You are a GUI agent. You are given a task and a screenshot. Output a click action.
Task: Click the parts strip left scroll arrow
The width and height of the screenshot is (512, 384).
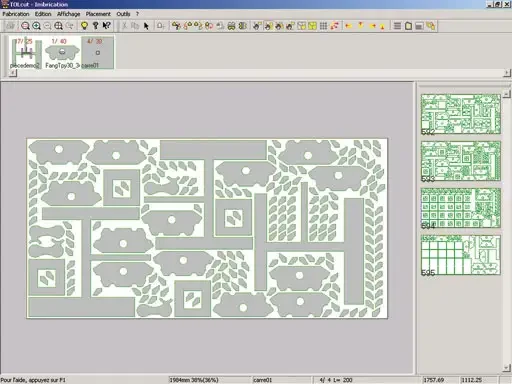click(12, 73)
